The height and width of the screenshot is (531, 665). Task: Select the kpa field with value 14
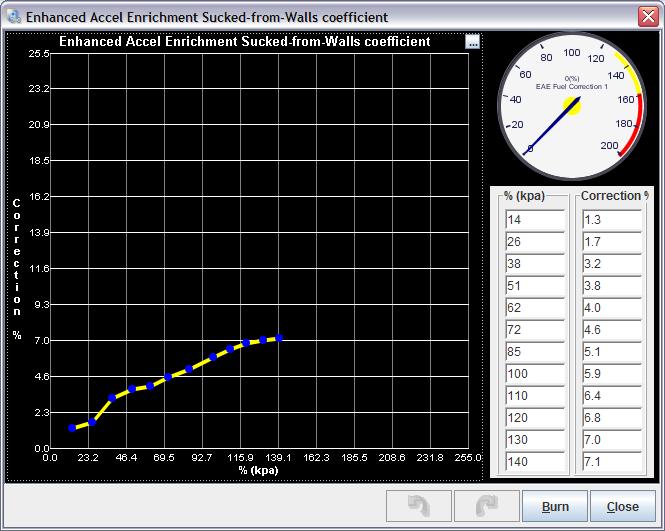535,220
